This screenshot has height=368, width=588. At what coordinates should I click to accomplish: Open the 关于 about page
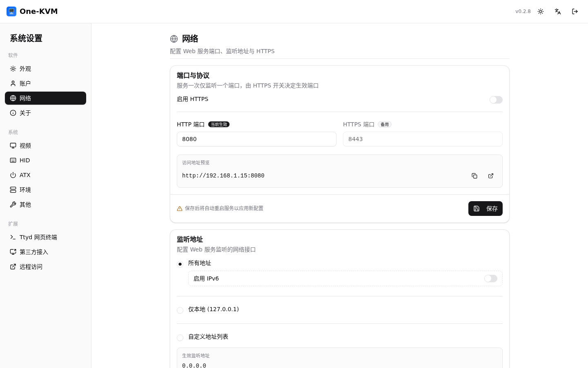click(x=46, y=113)
